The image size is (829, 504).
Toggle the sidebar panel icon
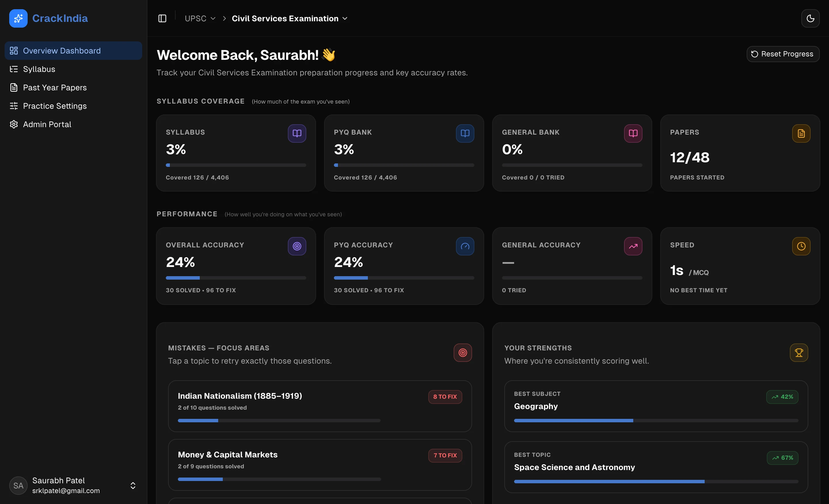point(162,18)
